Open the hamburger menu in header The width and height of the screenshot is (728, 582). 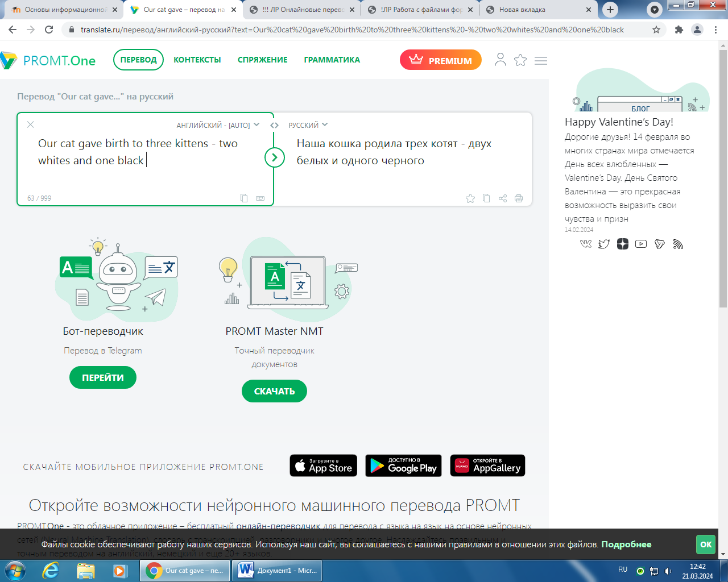pos(541,60)
